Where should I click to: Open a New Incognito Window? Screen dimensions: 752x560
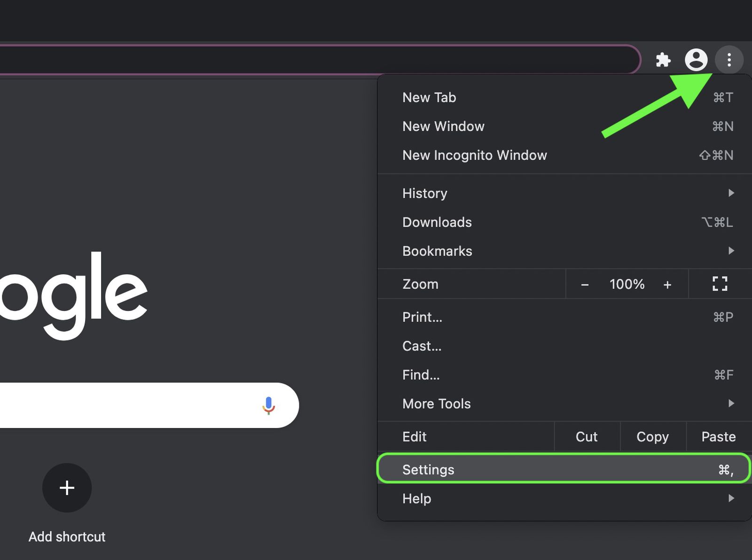[474, 155]
